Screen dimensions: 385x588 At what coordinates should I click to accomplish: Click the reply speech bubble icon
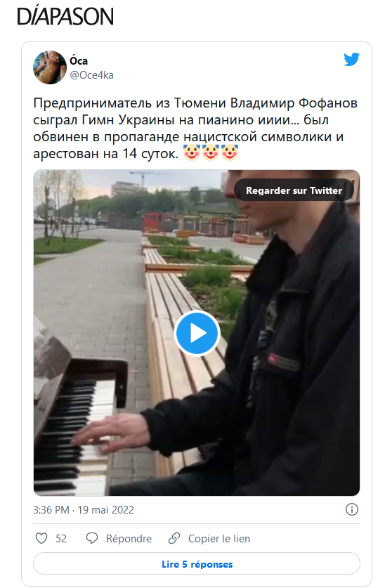click(x=92, y=539)
